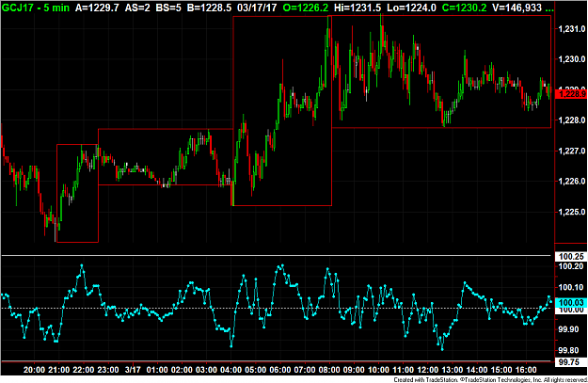Viewport: 588px width, 383px height.
Task: Click the 100.10 indicator axis label
Action: 571,287
